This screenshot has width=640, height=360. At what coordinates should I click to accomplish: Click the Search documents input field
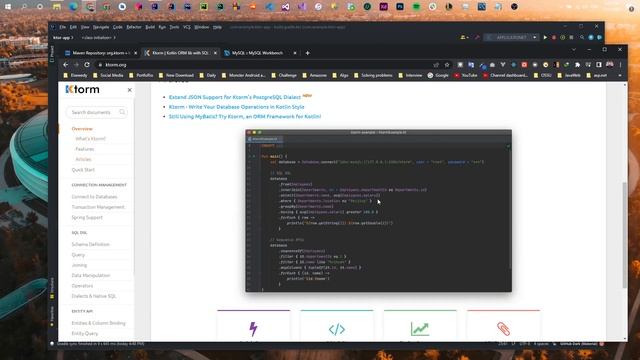tap(96, 112)
